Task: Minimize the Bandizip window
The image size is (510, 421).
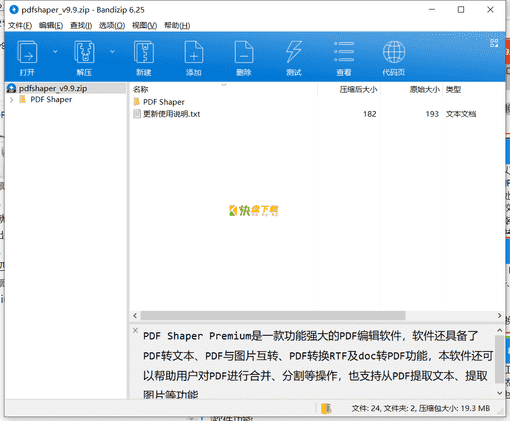Action: (x=432, y=10)
